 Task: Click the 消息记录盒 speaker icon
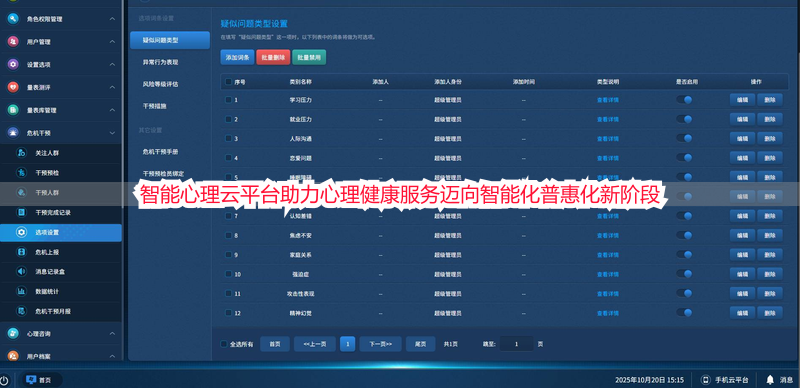pos(21,272)
